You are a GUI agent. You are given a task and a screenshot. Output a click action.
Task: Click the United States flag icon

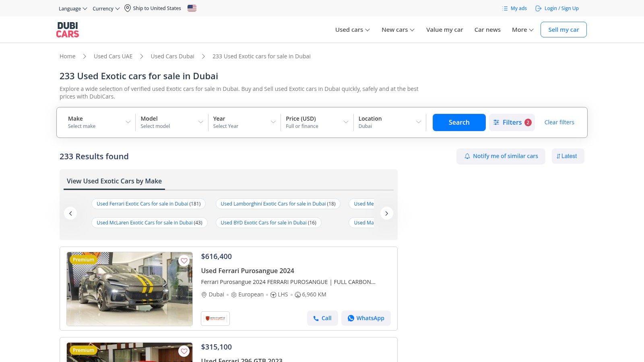192,8
